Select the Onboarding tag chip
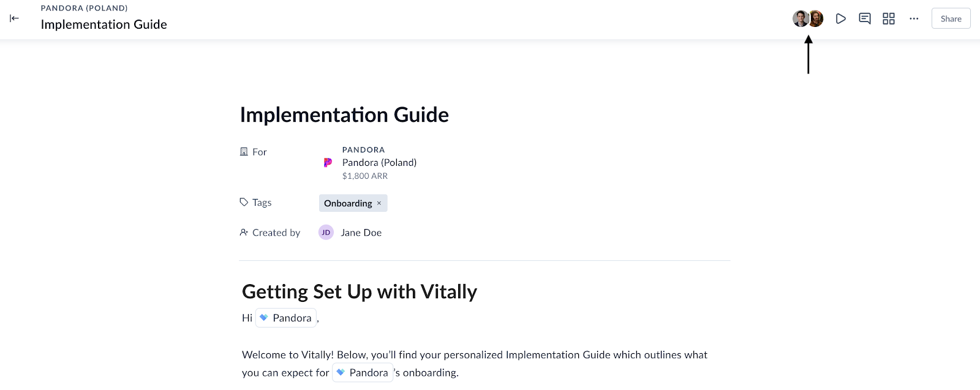The image size is (980, 390). coord(353,203)
